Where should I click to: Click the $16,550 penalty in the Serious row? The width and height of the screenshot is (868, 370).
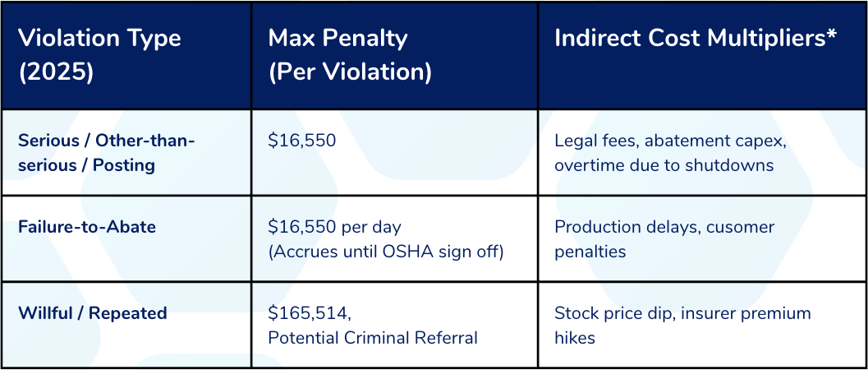pyautogui.click(x=302, y=141)
